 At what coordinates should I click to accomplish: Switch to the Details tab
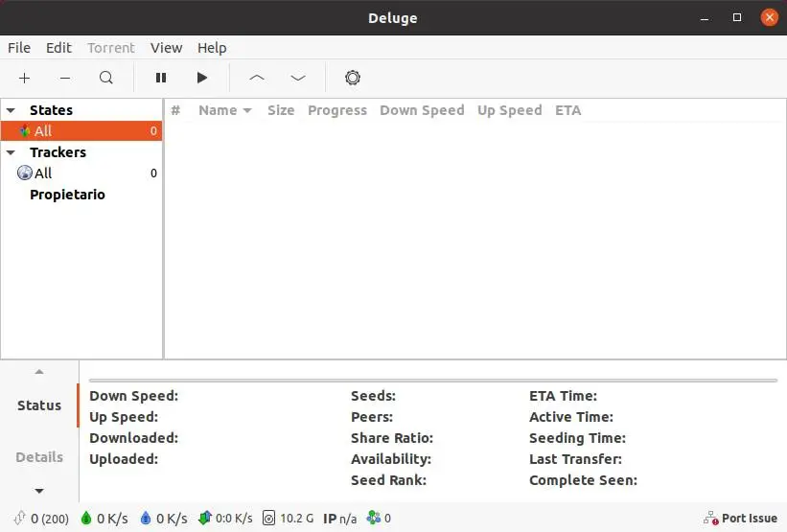[x=39, y=457]
